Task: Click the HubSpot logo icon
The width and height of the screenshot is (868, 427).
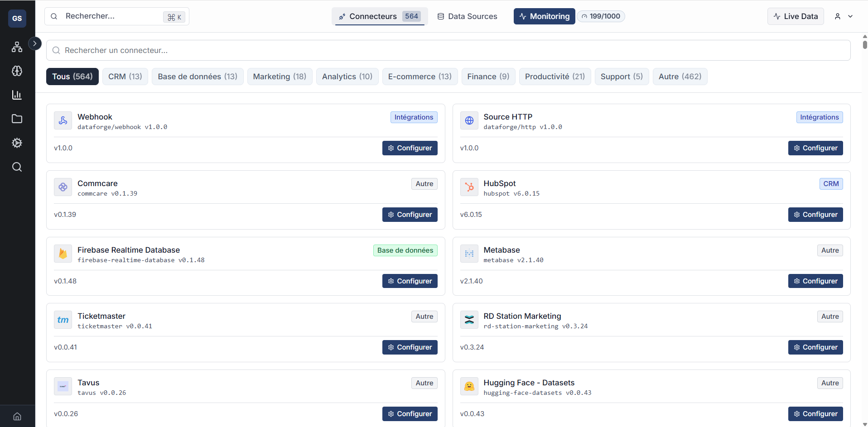Action: [469, 187]
